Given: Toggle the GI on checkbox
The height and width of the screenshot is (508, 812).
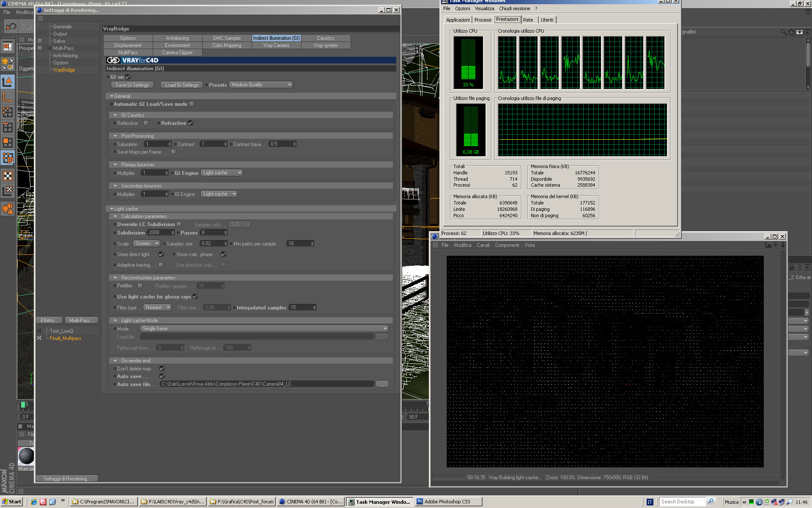Looking at the screenshot, I should [128, 77].
